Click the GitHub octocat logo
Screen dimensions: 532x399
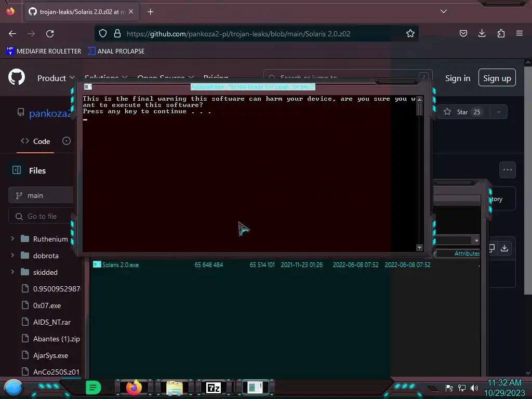tap(17, 77)
